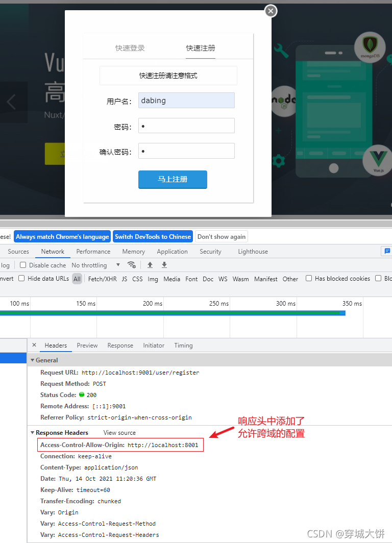Click the MongoDB logo badge
The height and width of the screenshot is (543, 392).
point(370,47)
